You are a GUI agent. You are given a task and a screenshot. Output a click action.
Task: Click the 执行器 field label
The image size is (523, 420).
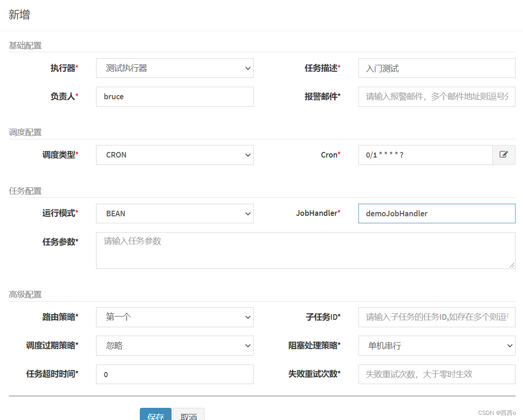[x=64, y=68]
